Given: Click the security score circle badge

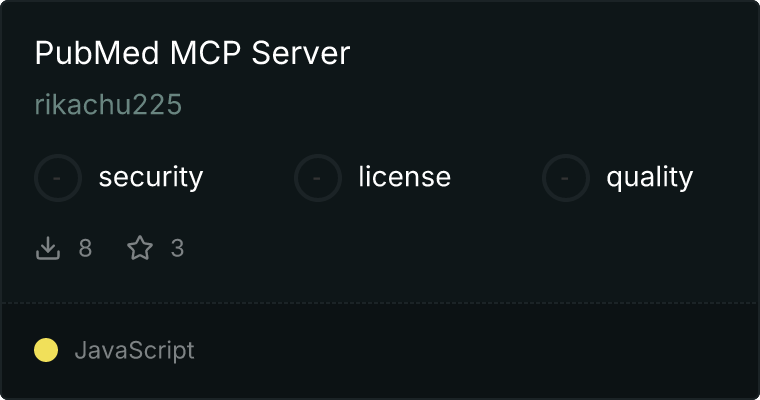Looking at the screenshot, I should tap(58, 178).
